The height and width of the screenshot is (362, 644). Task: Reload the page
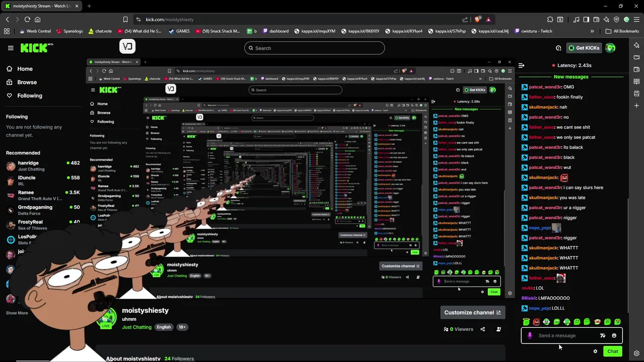click(x=27, y=19)
